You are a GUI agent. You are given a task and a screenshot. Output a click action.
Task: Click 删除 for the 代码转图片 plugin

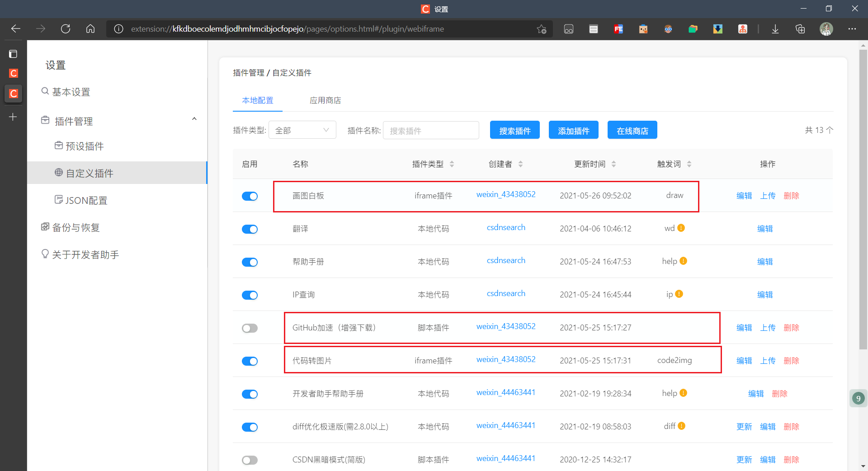(x=791, y=361)
